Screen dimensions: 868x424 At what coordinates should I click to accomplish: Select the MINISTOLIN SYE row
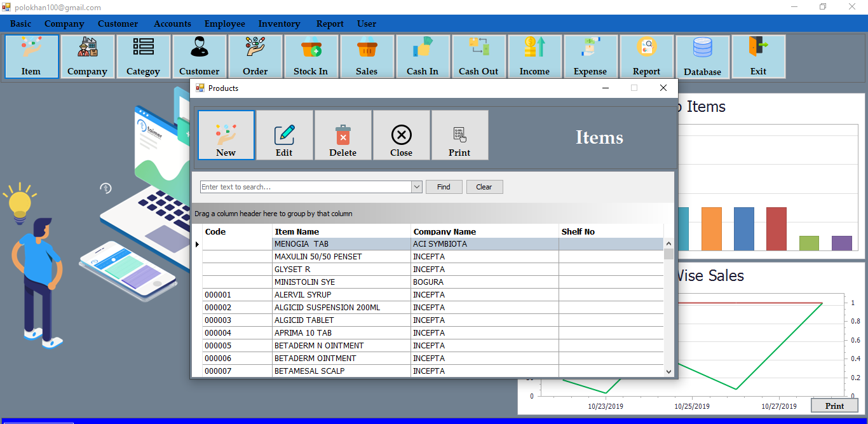(433, 282)
